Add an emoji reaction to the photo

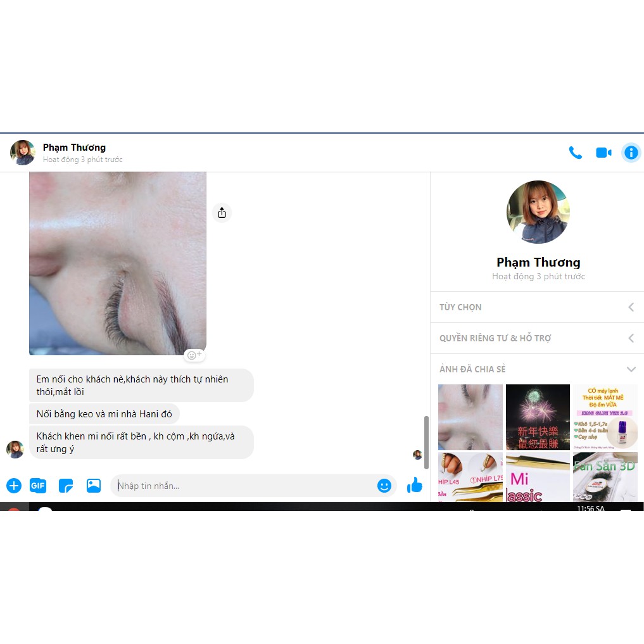(x=194, y=355)
